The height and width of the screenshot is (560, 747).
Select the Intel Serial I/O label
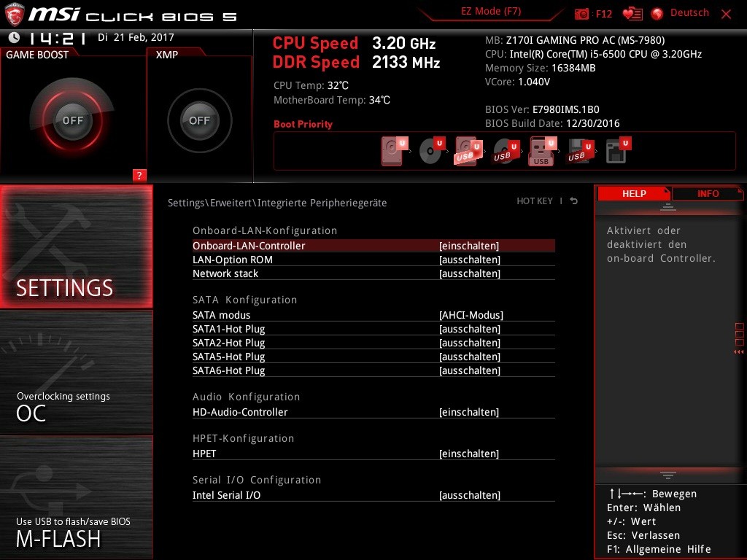click(x=226, y=495)
